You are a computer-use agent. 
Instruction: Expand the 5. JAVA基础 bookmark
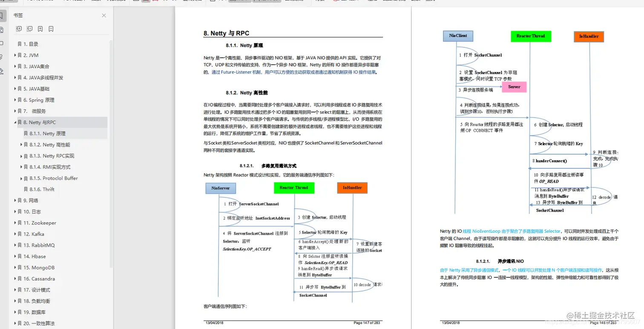pyautogui.click(x=15, y=89)
